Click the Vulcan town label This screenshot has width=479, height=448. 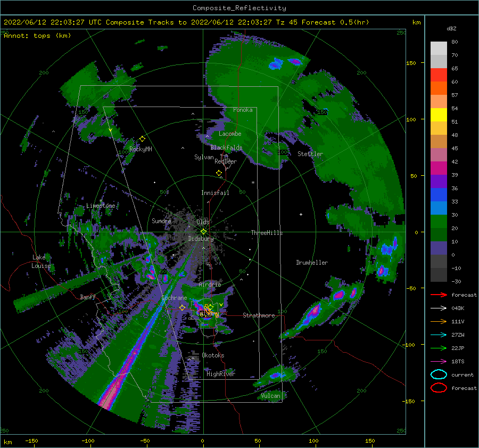(270, 396)
